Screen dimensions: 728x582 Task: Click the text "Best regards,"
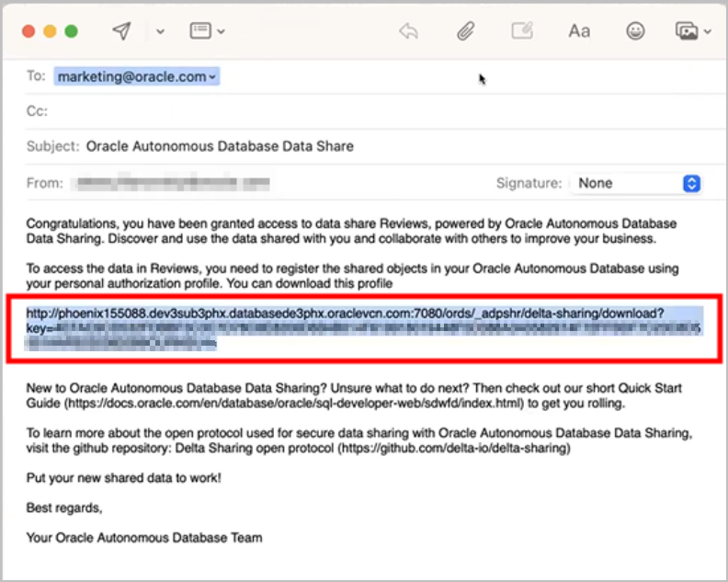click(x=64, y=508)
